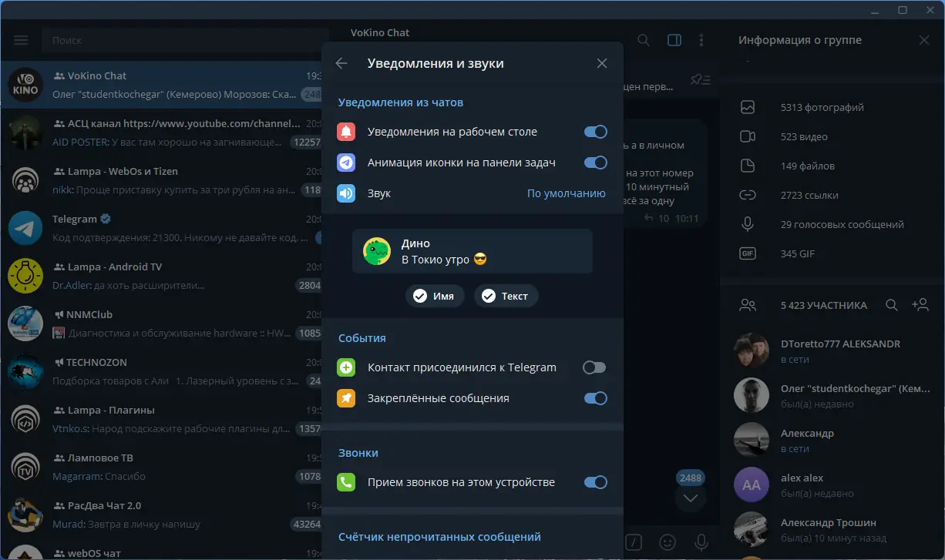Click 2723 ссылки media entry
The image size is (945, 560).
click(832, 196)
